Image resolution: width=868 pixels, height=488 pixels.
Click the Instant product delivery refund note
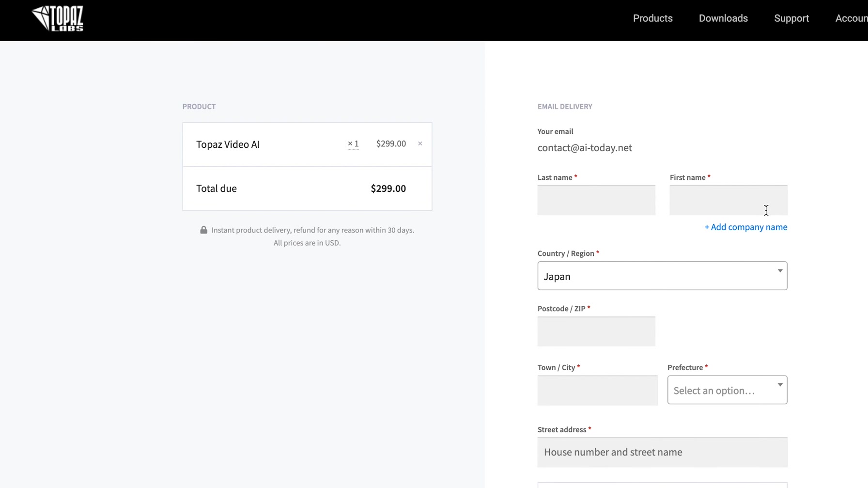[x=312, y=230]
